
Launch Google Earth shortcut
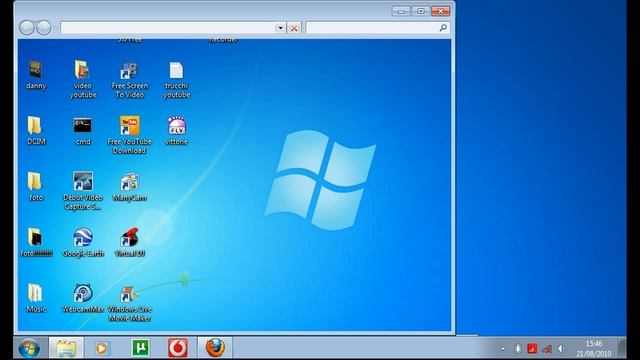pyautogui.click(x=82, y=242)
